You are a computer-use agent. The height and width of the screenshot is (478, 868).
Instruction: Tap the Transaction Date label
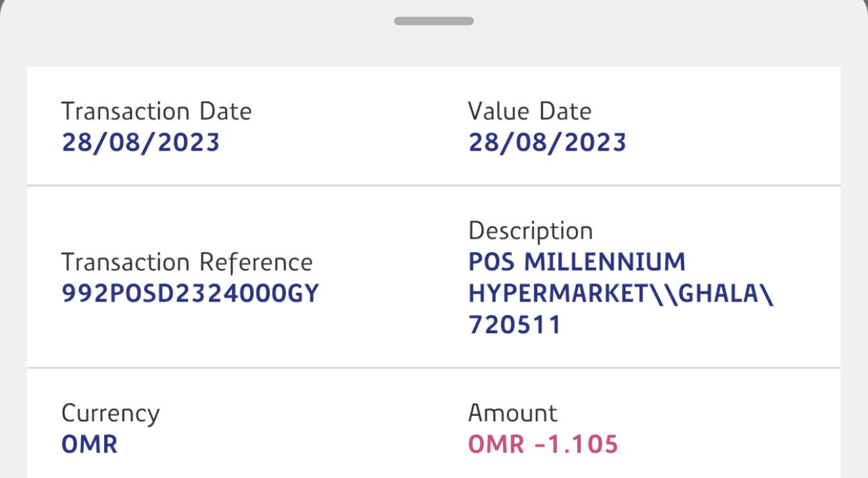point(156,111)
